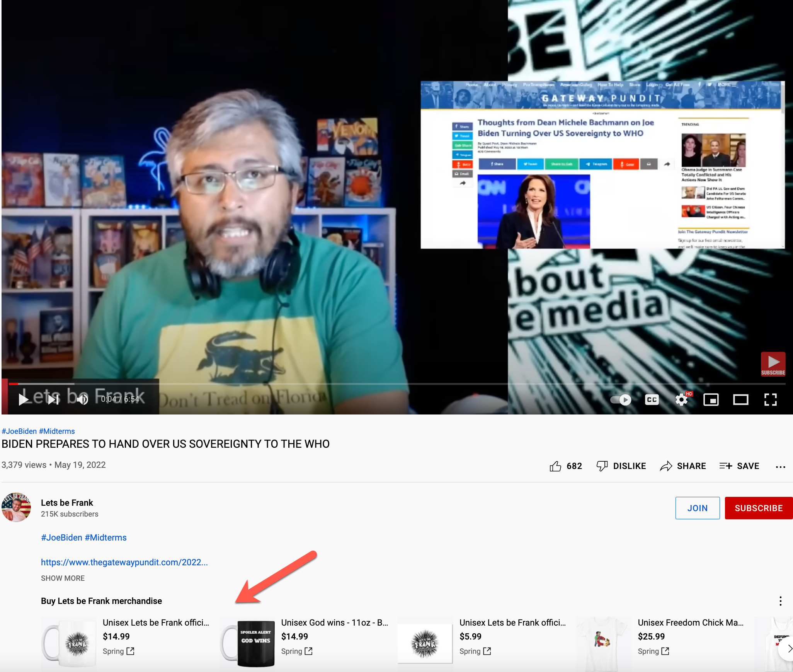Open the merchandise shelf options menu
The width and height of the screenshot is (793, 672).
780,601
